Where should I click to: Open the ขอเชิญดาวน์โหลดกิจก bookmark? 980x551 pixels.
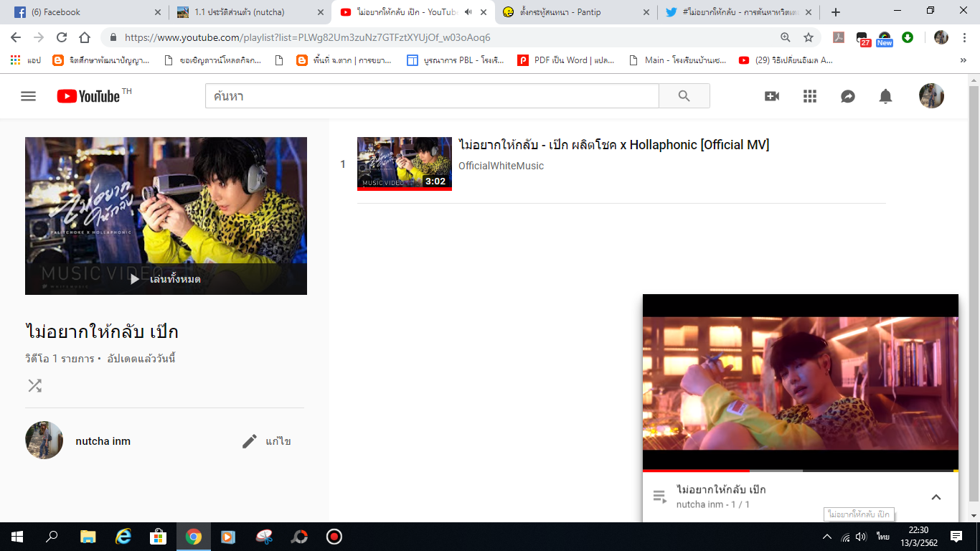click(213, 60)
